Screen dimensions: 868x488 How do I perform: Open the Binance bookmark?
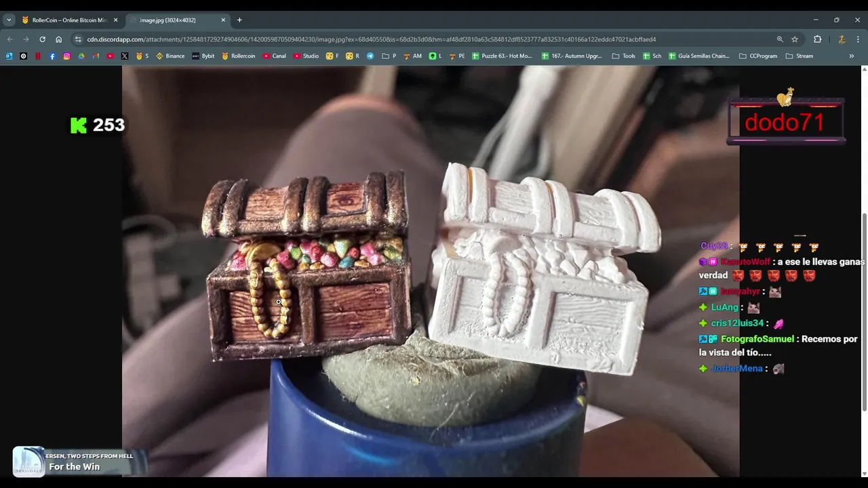point(170,56)
